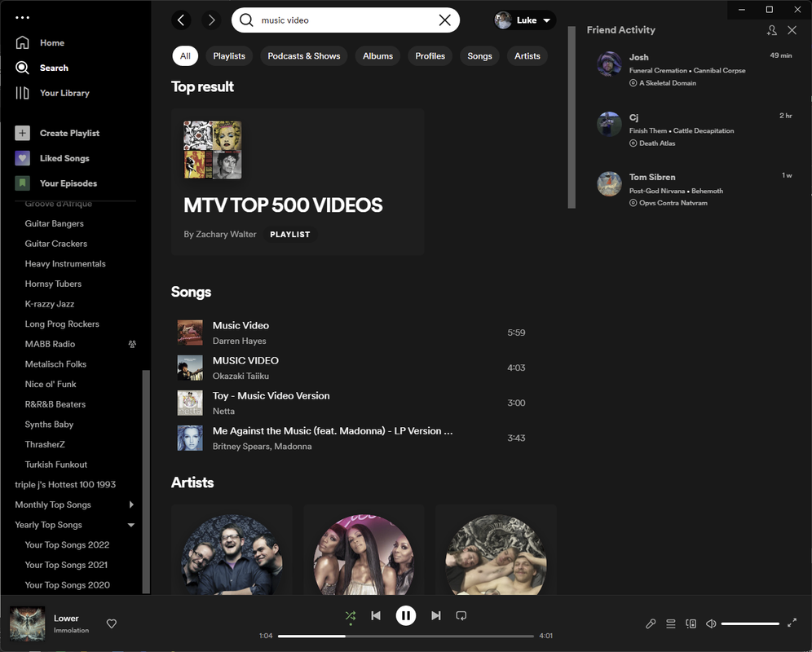Filter results by Songs
The image size is (812, 652).
tap(479, 56)
